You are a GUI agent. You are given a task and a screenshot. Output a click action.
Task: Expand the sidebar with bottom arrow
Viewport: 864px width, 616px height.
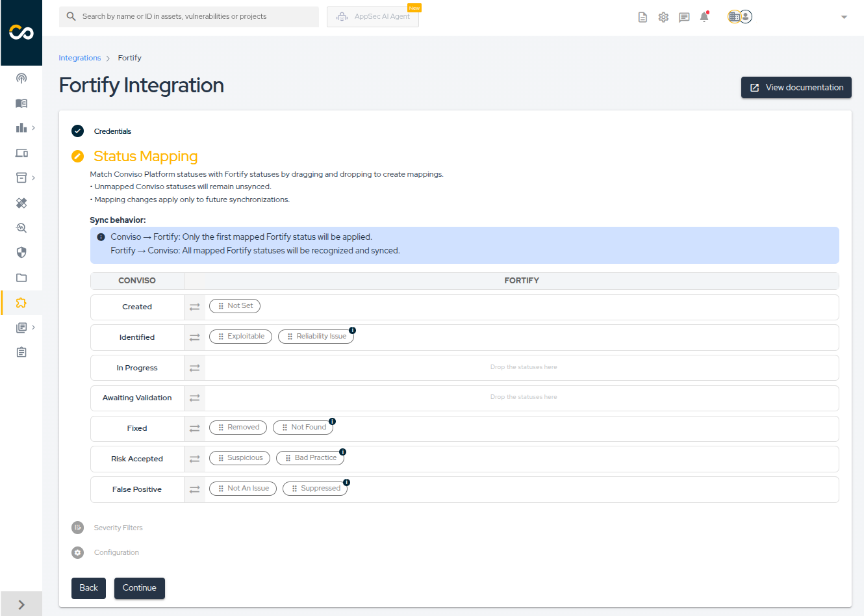pyautogui.click(x=21, y=604)
